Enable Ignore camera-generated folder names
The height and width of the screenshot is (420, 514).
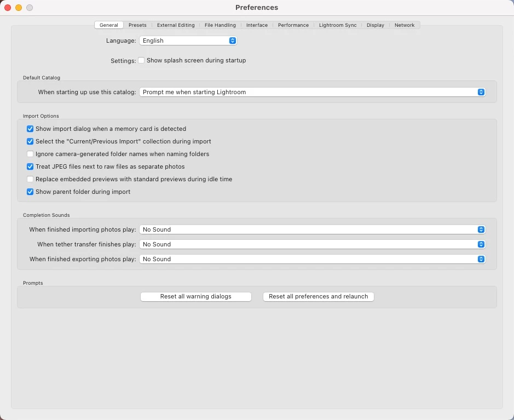coord(30,154)
